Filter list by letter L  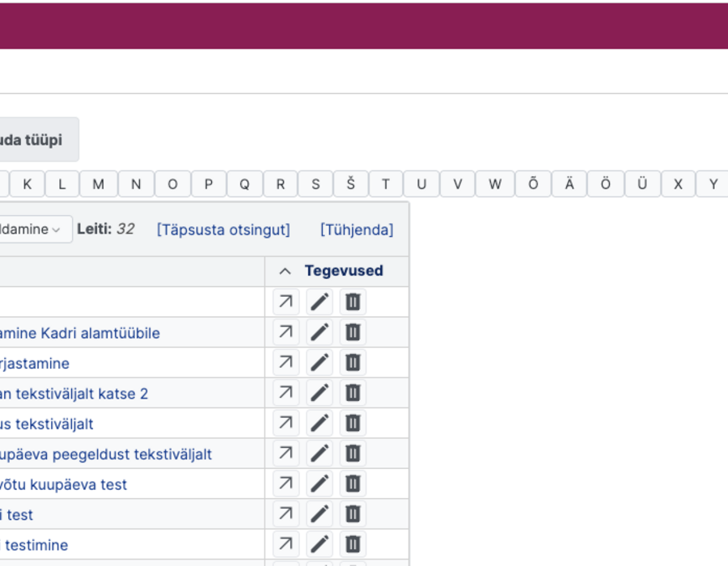point(62,184)
